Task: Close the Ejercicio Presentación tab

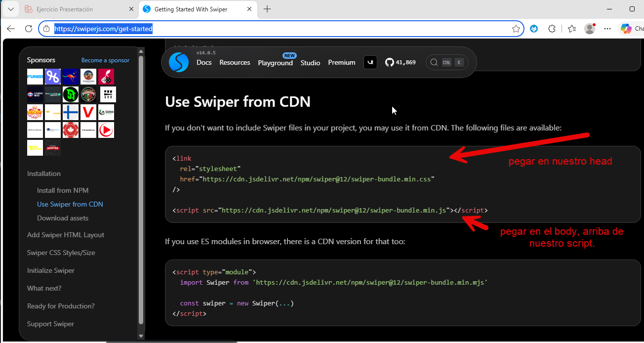Action: click(x=131, y=9)
